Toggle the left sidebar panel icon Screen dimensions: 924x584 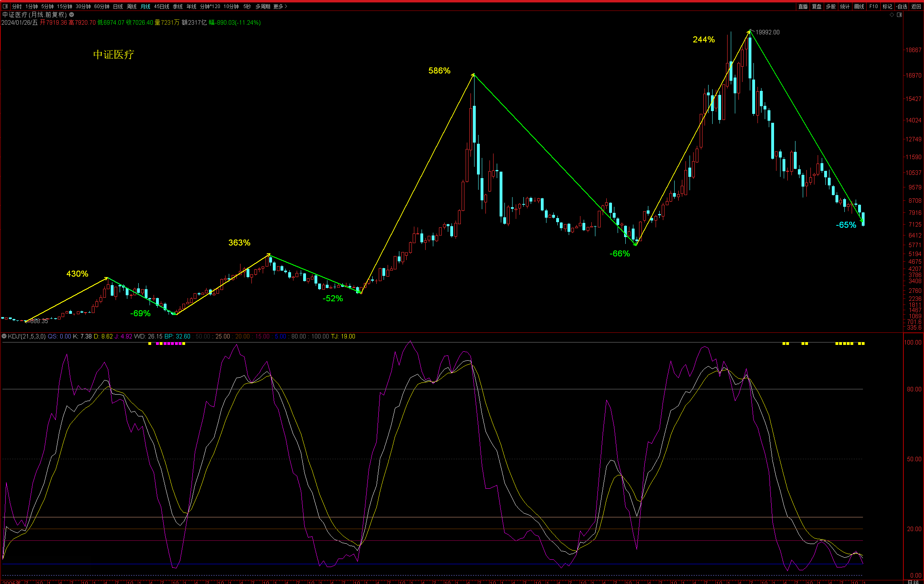tap(5, 6)
